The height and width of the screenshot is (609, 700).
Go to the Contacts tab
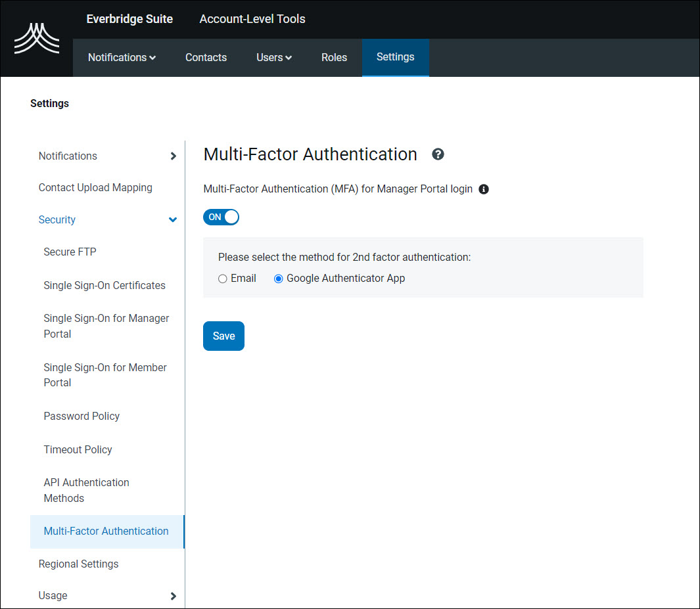[x=206, y=57]
